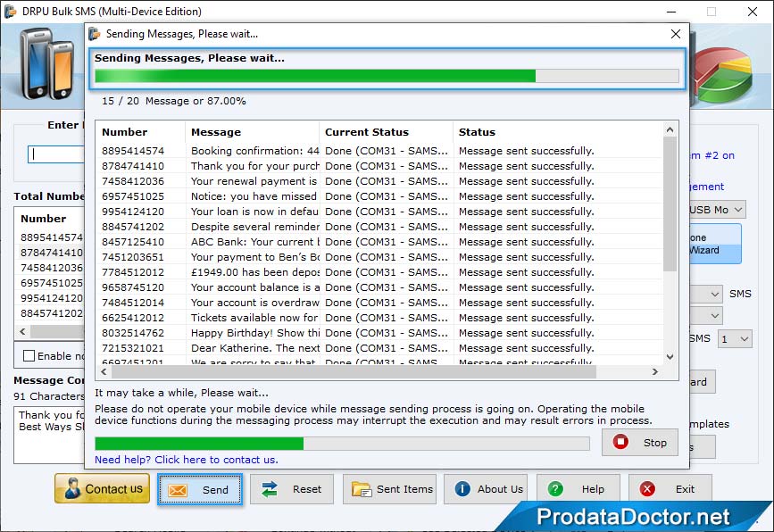Select row with number 7451203651
Screen dimensions: 774x532
[379, 257]
